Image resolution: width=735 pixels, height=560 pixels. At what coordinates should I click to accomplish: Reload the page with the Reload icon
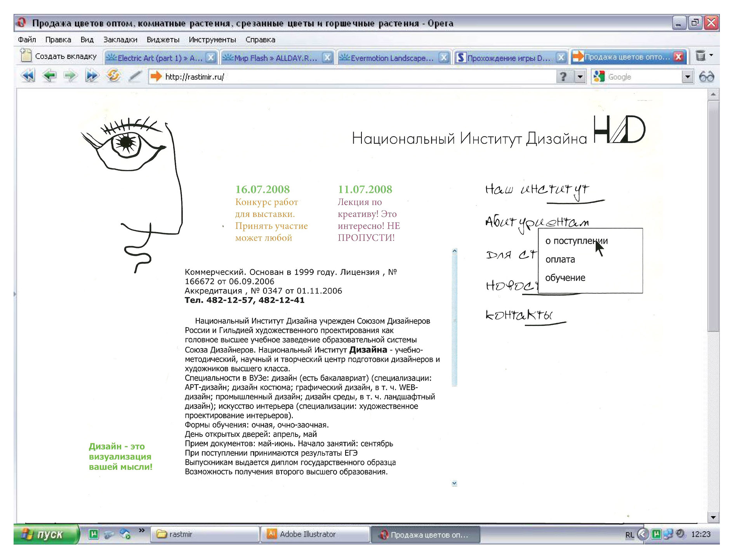point(113,76)
